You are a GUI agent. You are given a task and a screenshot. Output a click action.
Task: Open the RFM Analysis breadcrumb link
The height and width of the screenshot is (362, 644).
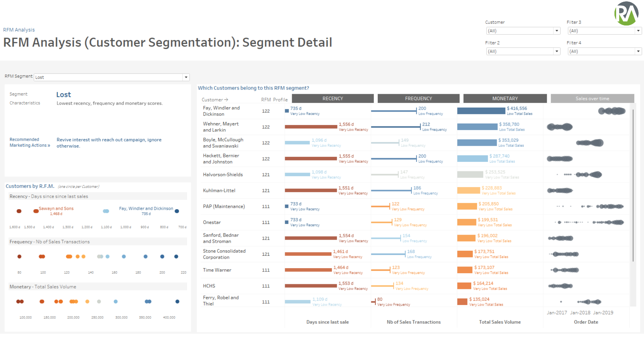pyautogui.click(x=18, y=29)
